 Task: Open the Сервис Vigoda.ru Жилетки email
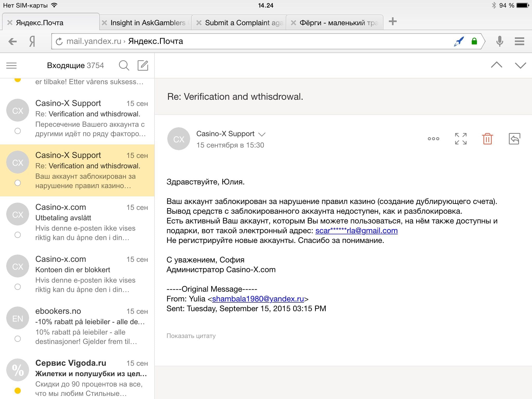(77, 376)
